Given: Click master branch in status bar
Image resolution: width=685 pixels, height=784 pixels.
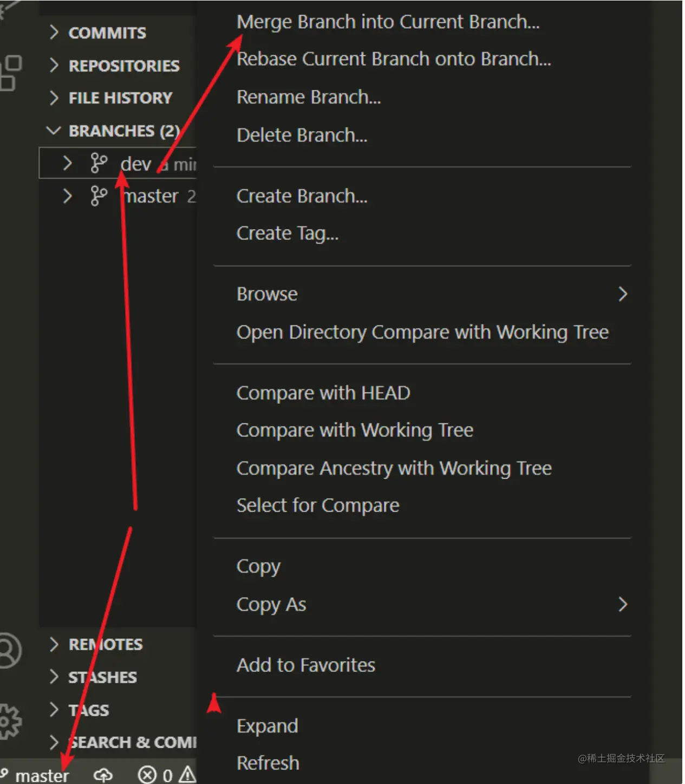Looking at the screenshot, I should pos(35,775).
